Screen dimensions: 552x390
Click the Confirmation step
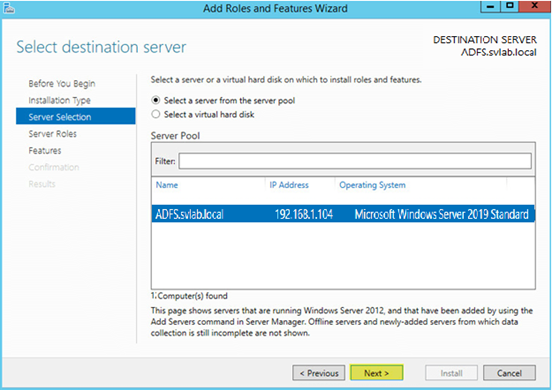[54, 167]
